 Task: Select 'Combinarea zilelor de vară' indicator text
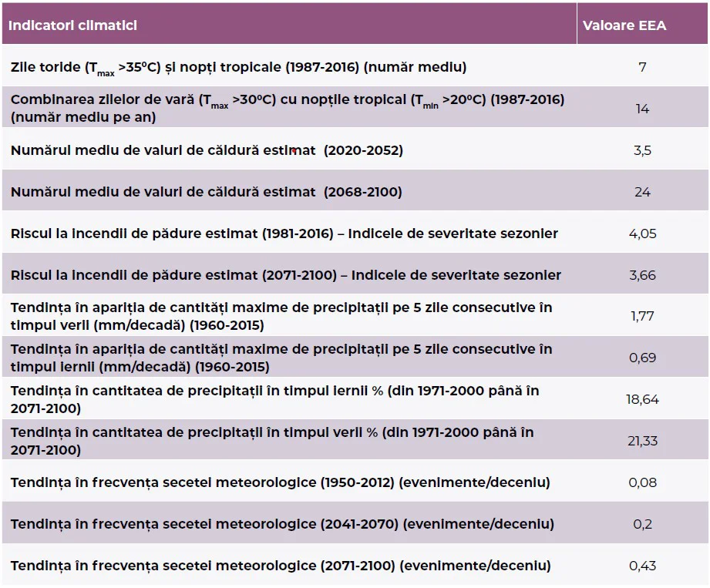pos(288,108)
